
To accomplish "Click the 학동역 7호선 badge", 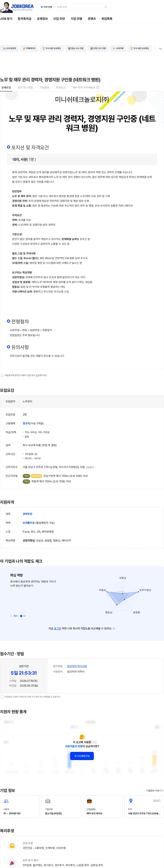I will (26, 481).
